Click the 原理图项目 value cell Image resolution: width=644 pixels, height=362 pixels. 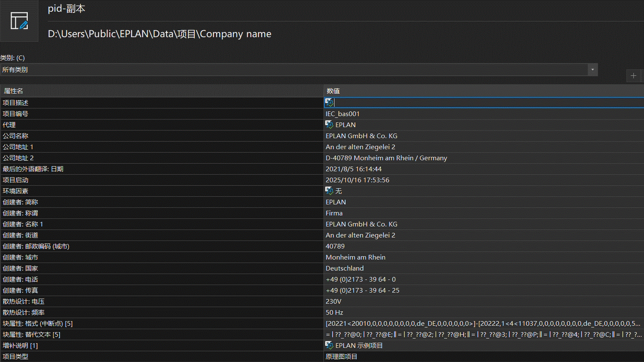(484, 356)
